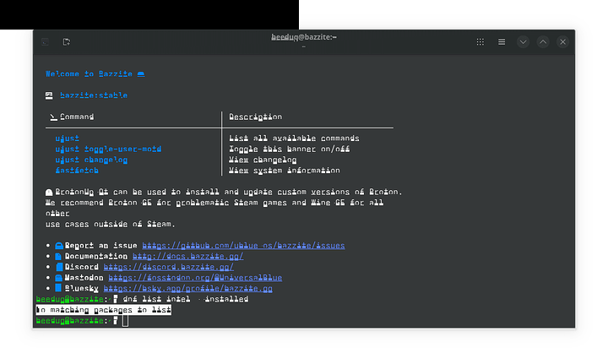608x364 pixels.
Task: Click the prompt icon beside 'Command' header
Action: pyautogui.click(x=53, y=117)
